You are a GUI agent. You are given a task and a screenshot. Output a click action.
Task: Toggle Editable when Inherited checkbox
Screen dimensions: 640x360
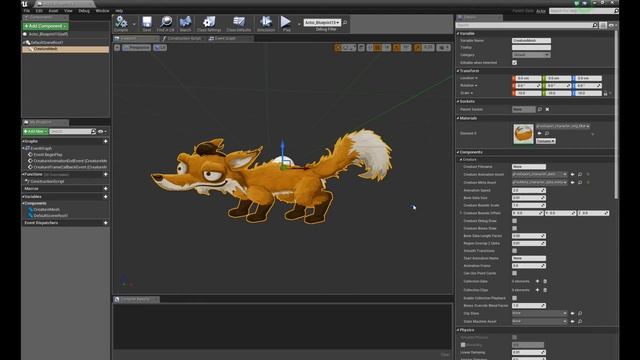click(x=514, y=62)
